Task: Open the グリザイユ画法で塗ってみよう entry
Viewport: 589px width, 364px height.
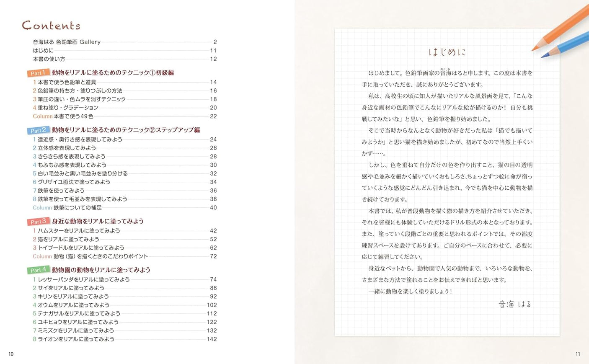Action: pos(74,182)
